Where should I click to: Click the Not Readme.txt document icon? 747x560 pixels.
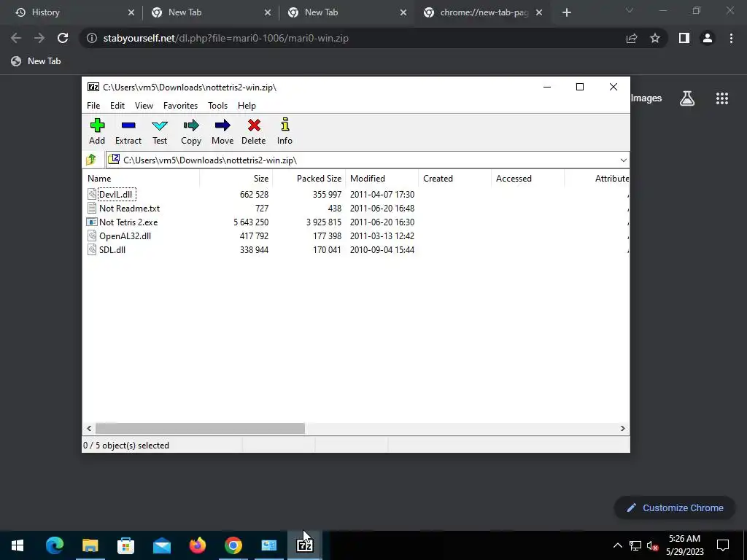(92, 208)
